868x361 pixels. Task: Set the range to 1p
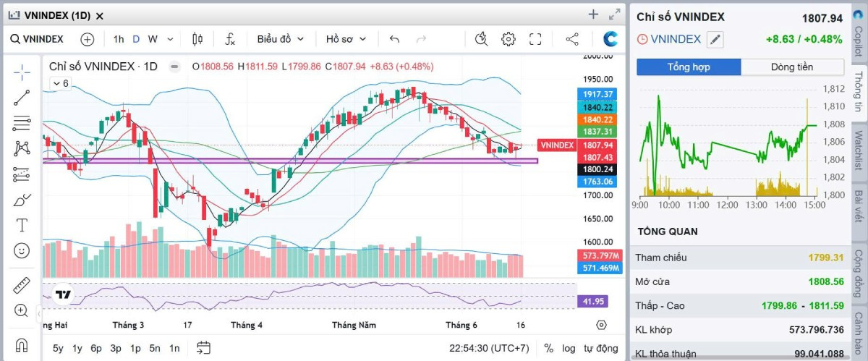click(x=135, y=348)
